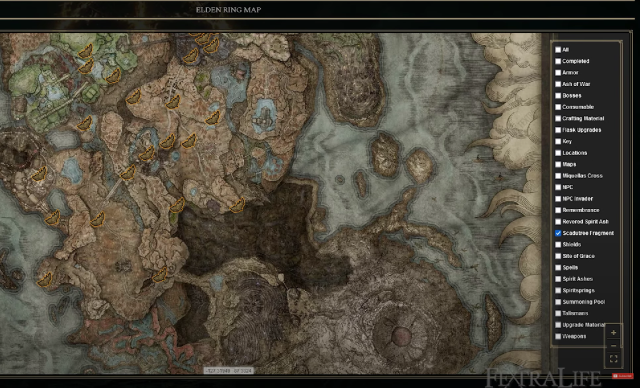The width and height of the screenshot is (640, 388).
Task: Open the map in fullscreen mode
Action: coord(613,359)
